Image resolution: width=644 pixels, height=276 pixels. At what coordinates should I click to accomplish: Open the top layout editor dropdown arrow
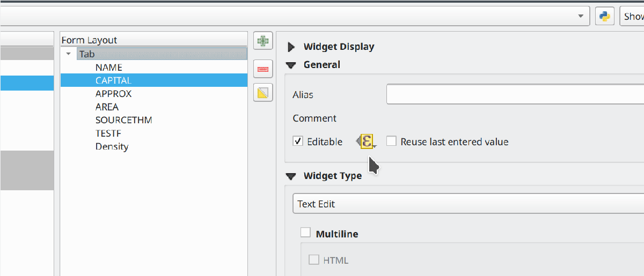click(580, 16)
